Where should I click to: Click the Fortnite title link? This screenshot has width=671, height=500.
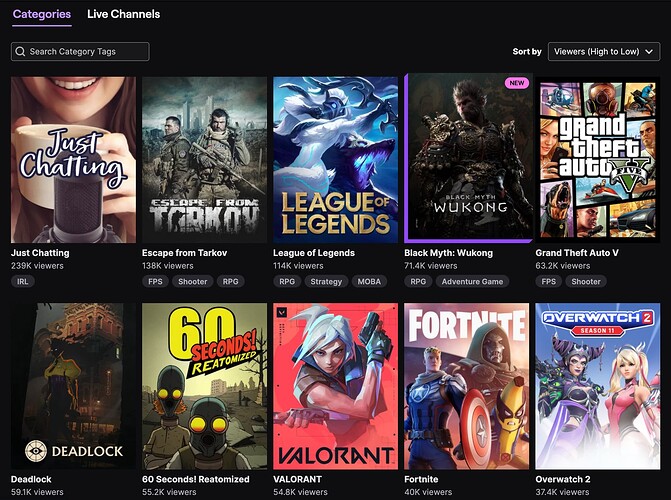(x=421, y=479)
